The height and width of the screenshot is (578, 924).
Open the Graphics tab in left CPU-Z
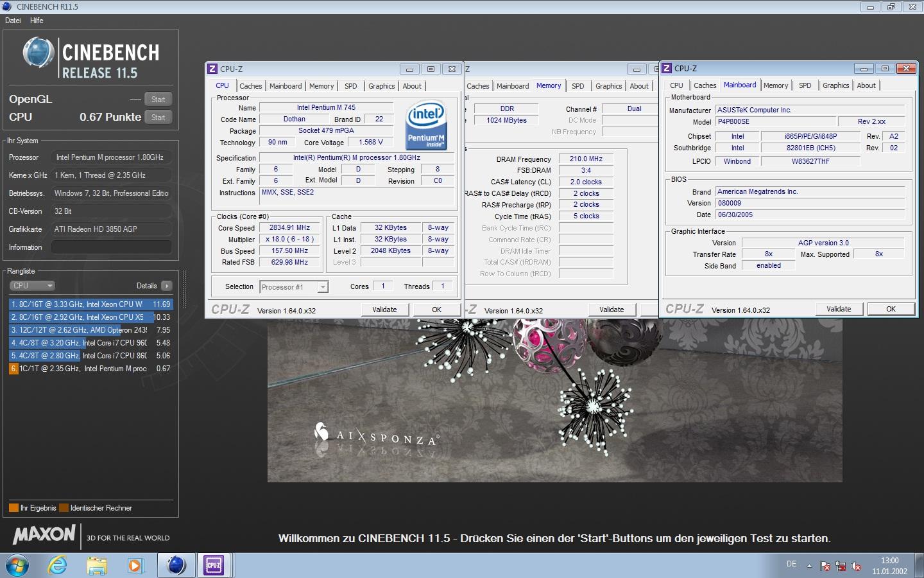click(x=382, y=86)
